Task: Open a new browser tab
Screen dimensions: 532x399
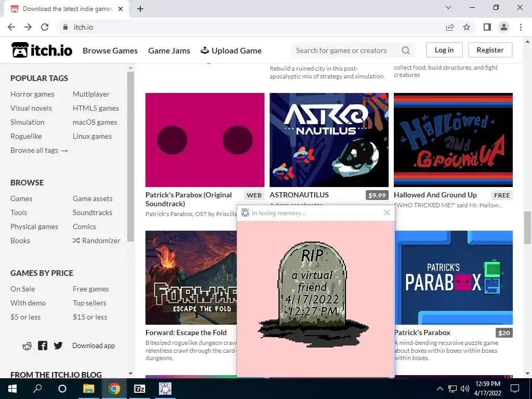Action: [x=140, y=9]
